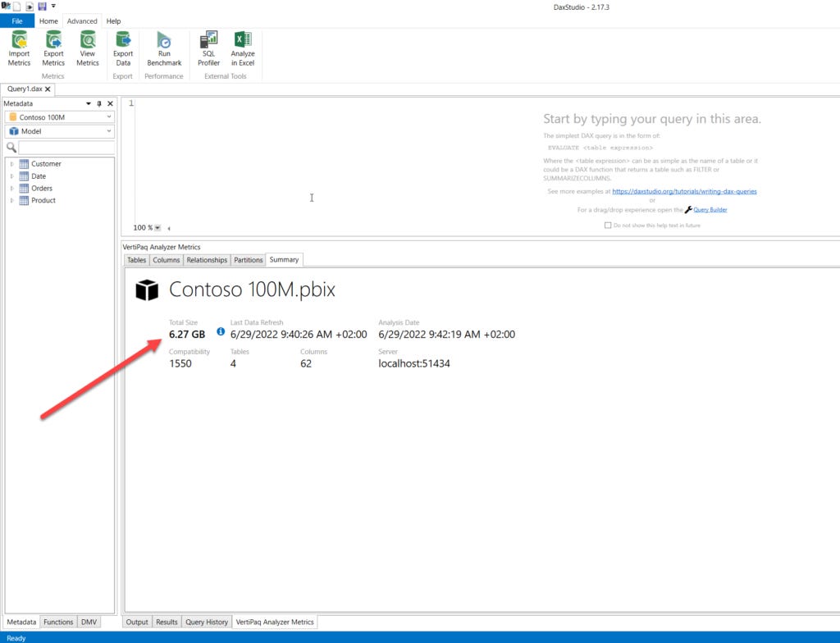The width and height of the screenshot is (840, 643).
Task: Close the Query1.dax tab
Action: (48, 89)
